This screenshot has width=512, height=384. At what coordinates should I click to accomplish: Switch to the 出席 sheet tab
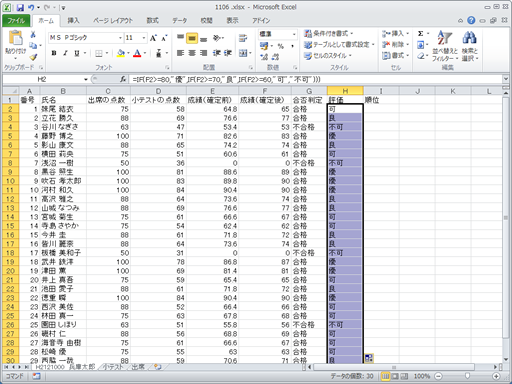tap(138, 367)
